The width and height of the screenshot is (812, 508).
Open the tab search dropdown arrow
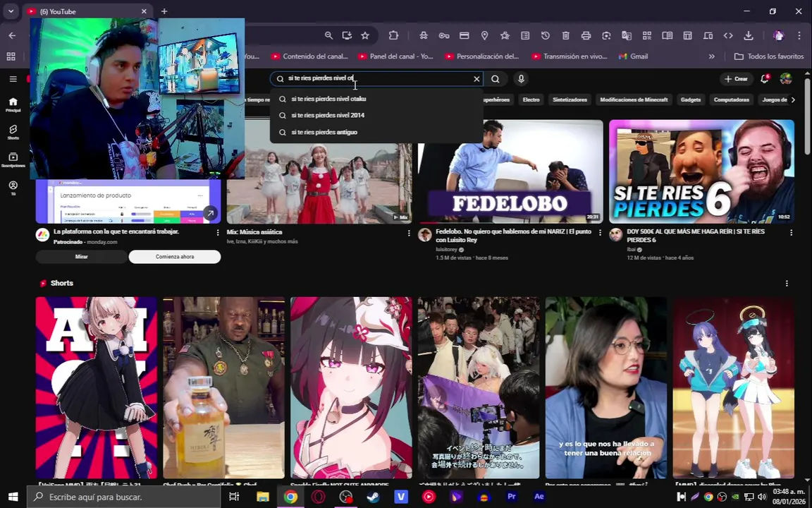(11, 11)
